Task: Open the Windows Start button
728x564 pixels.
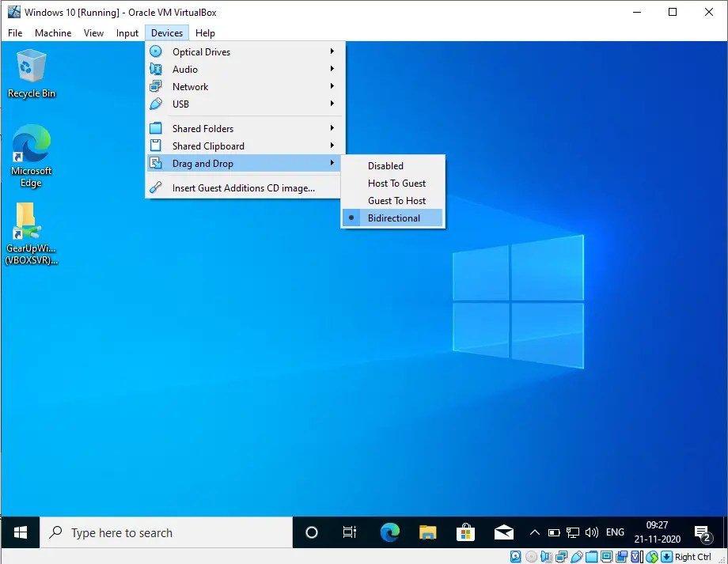Action: [20, 532]
